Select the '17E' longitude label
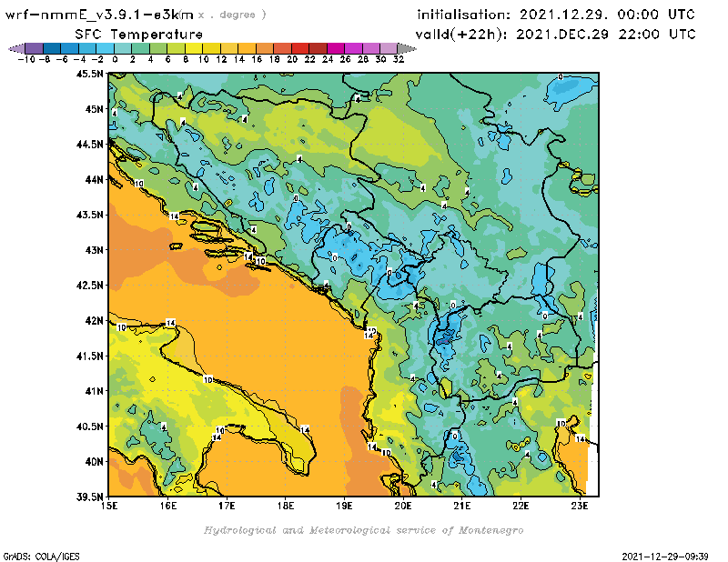Viewport: 728px width, 562px height. pos(227,506)
